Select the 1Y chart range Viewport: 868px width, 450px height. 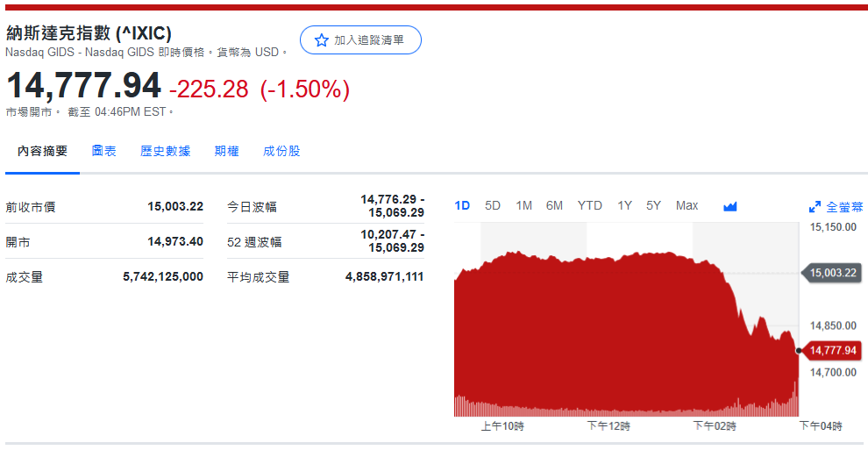click(624, 206)
